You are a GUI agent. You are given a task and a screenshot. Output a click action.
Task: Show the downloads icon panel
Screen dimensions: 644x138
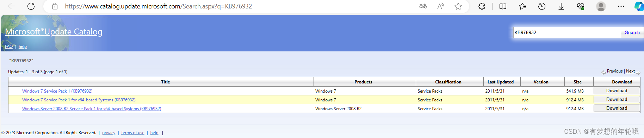coord(561,6)
